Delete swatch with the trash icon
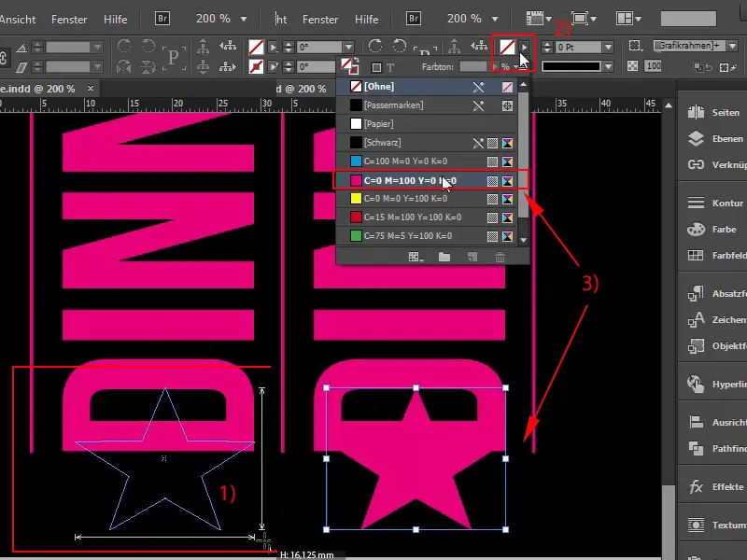 [500, 258]
